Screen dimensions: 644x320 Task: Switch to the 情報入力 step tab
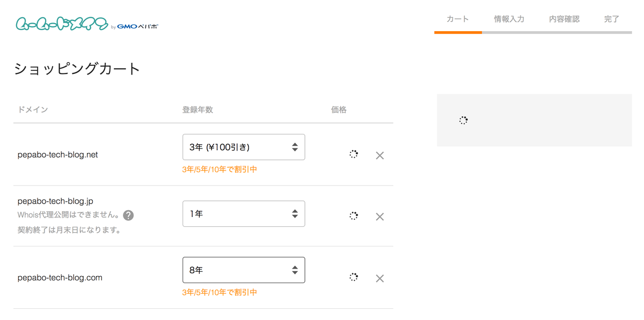(x=509, y=18)
